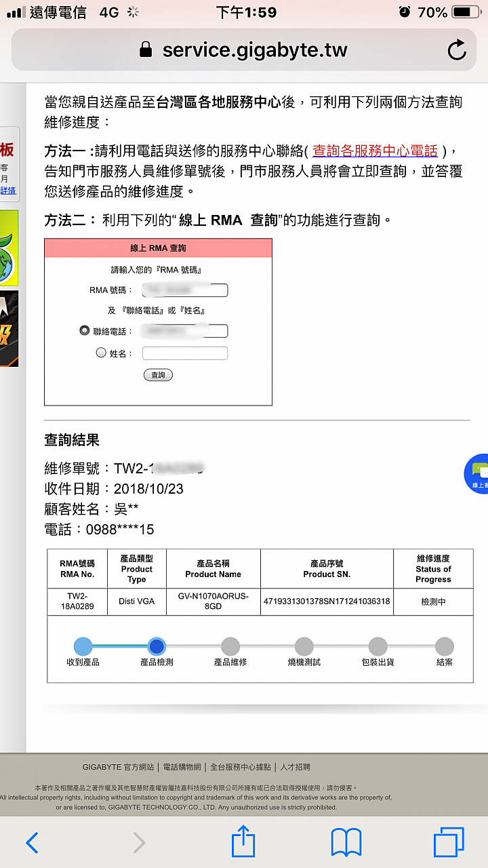
Task: Open the bookmarks book icon
Action: [346, 843]
